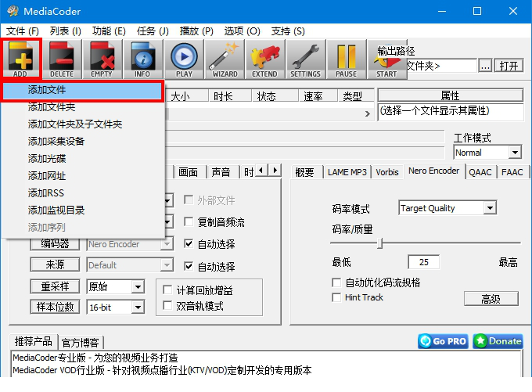Click the Donate badge

pos(498,341)
